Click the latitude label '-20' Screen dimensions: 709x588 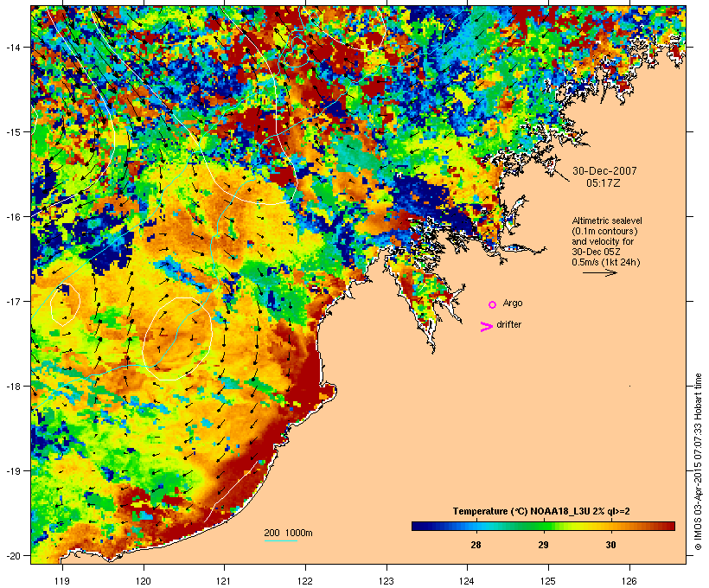(12, 555)
